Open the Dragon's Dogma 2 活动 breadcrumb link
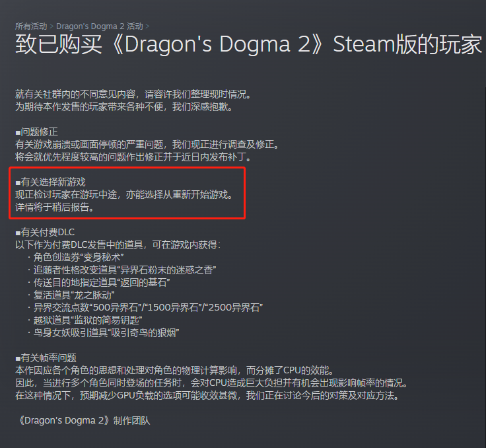Image resolution: width=486 pixels, height=448 pixels. click(100, 26)
